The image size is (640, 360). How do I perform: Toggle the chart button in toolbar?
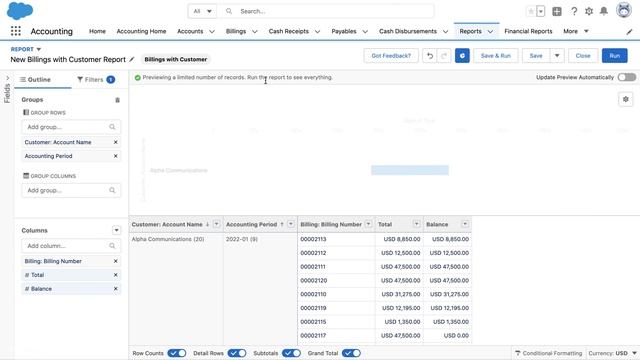(x=462, y=56)
